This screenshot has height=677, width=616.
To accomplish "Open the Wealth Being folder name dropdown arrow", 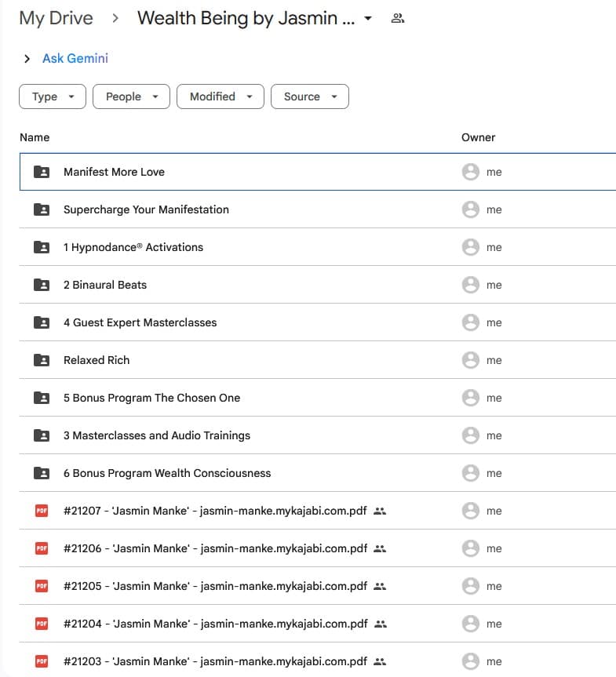I will pos(368,19).
